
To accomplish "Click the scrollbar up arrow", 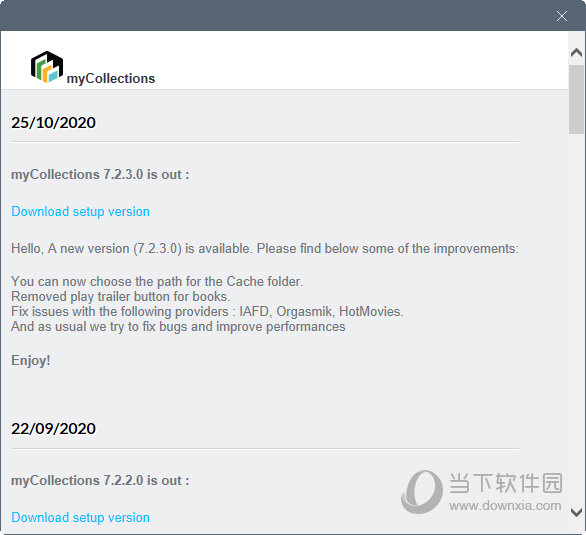I will pos(577,53).
